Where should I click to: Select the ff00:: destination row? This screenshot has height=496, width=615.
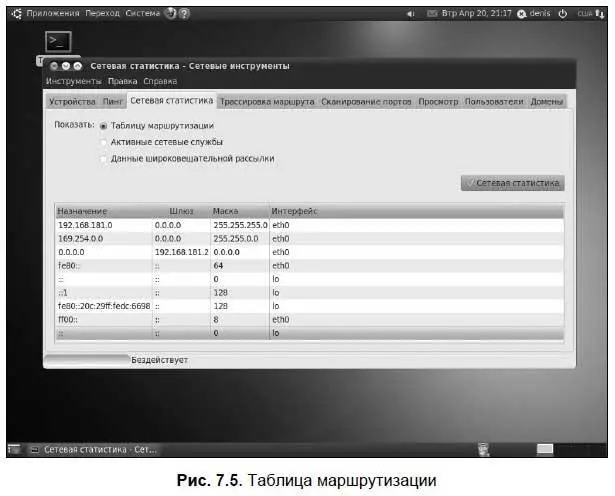pyautogui.click(x=309, y=320)
